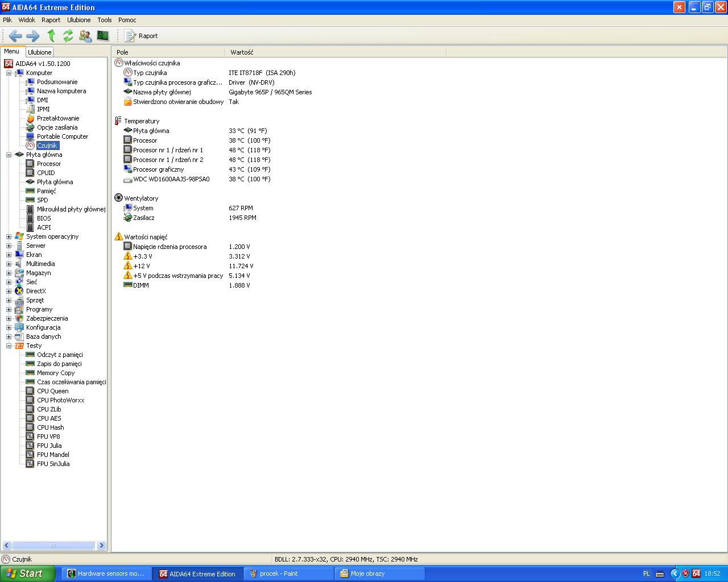Screen dimensions: 728x582
Task: Refresh the sensor readings
Action: click(68, 36)
